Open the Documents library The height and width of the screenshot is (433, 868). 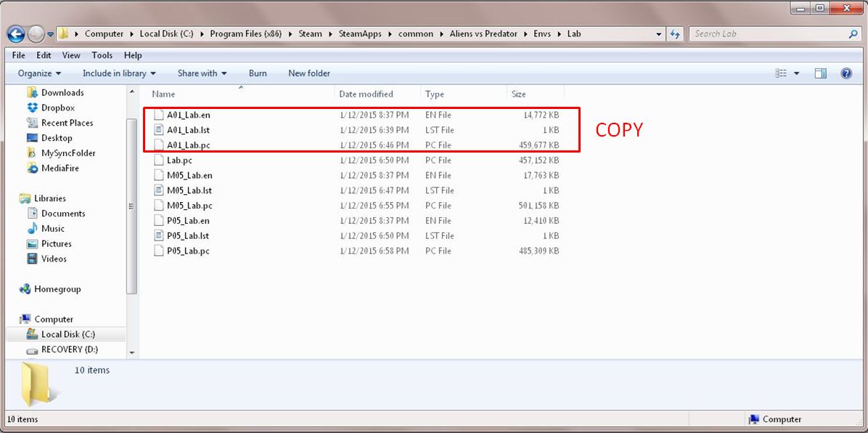[x=63, y=213]
